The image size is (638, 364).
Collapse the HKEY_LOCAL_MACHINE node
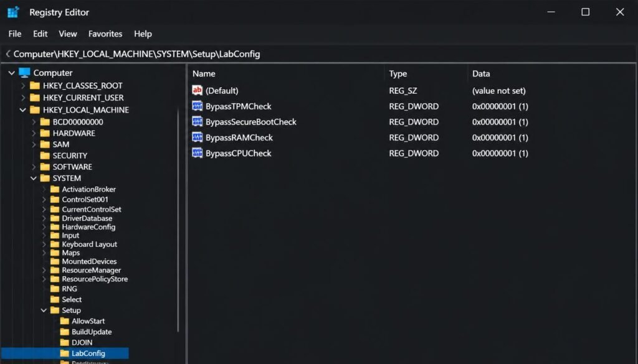coord(23,110)
